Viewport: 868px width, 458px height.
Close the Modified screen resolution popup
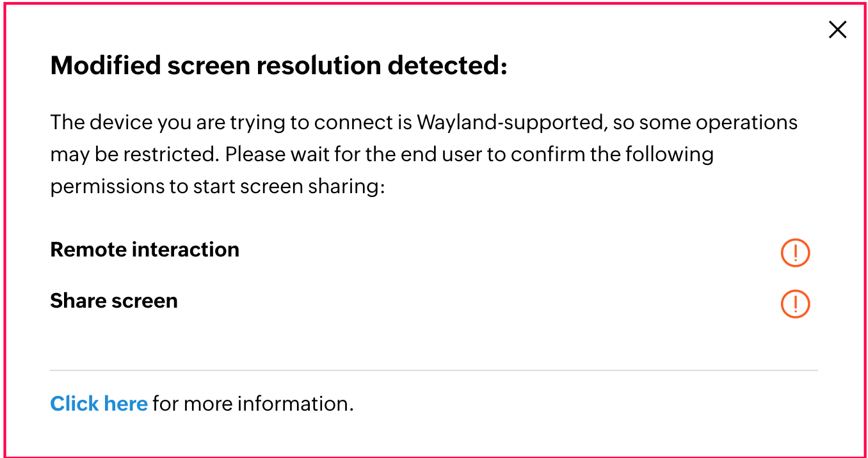(x=837, y=29)
